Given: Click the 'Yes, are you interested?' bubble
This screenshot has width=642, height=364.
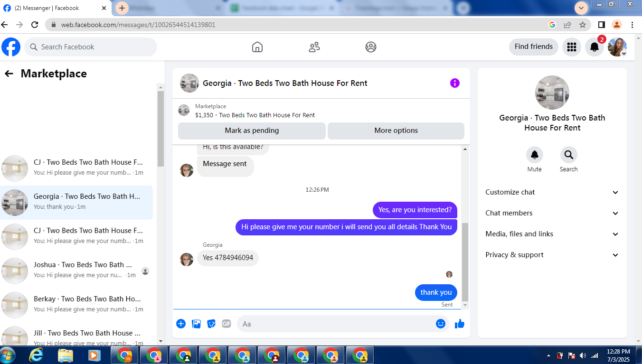Looking at the screenshot, I should point(415,210).
